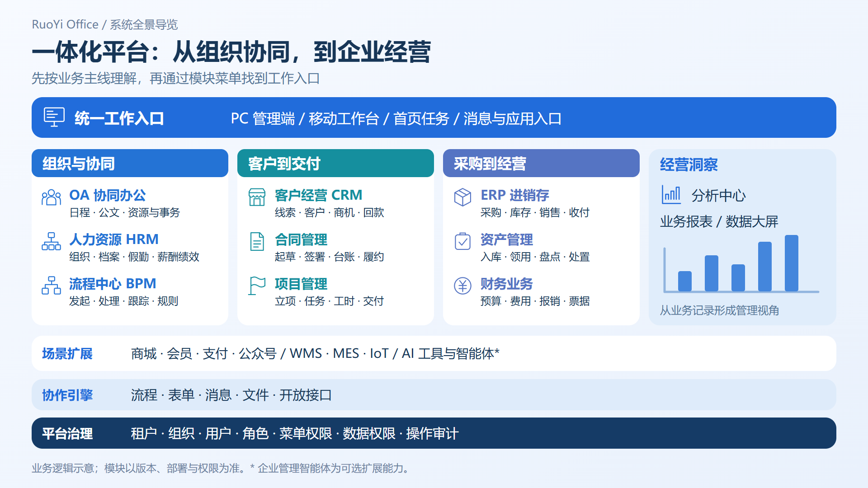The image size is (868, 488).
Task: Click the flow icon beside 流程中心 BPM
Action: (x=51, y=286)
